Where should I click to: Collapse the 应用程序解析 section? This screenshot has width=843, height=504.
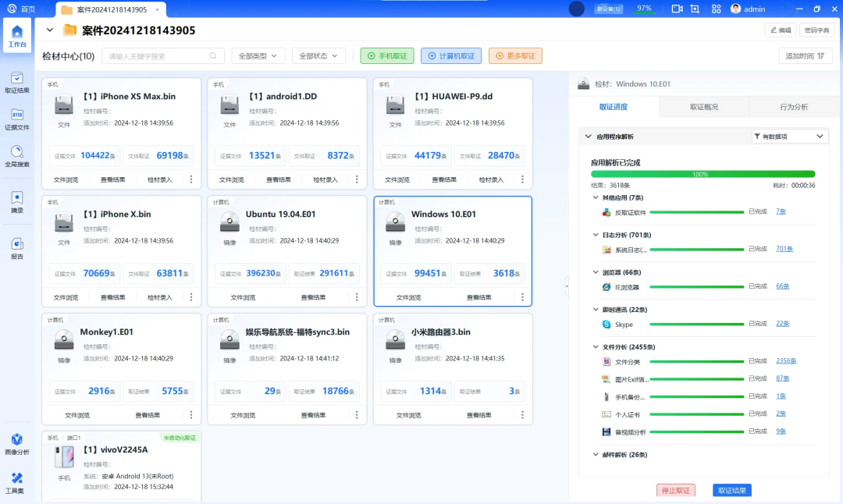(589, 137)
